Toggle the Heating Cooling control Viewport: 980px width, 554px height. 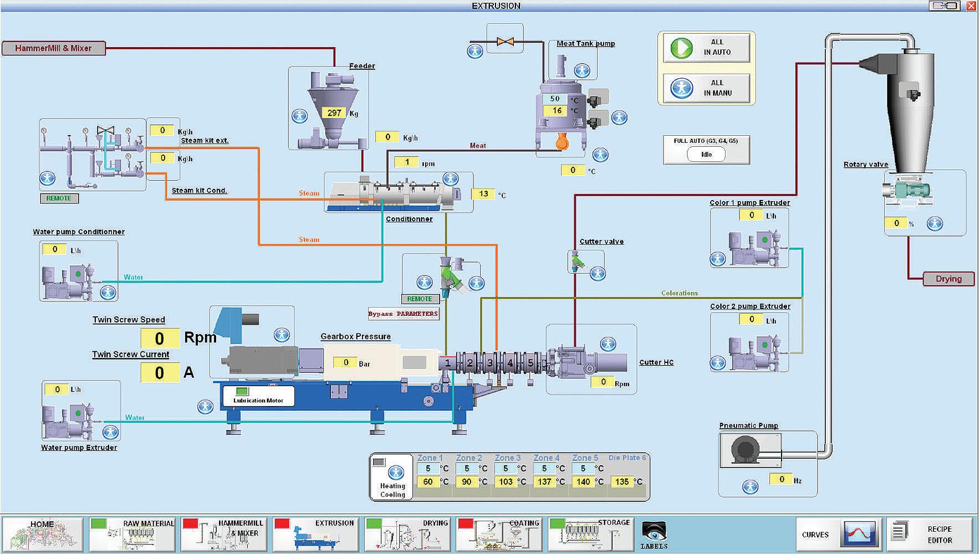(x=392, y=477)
